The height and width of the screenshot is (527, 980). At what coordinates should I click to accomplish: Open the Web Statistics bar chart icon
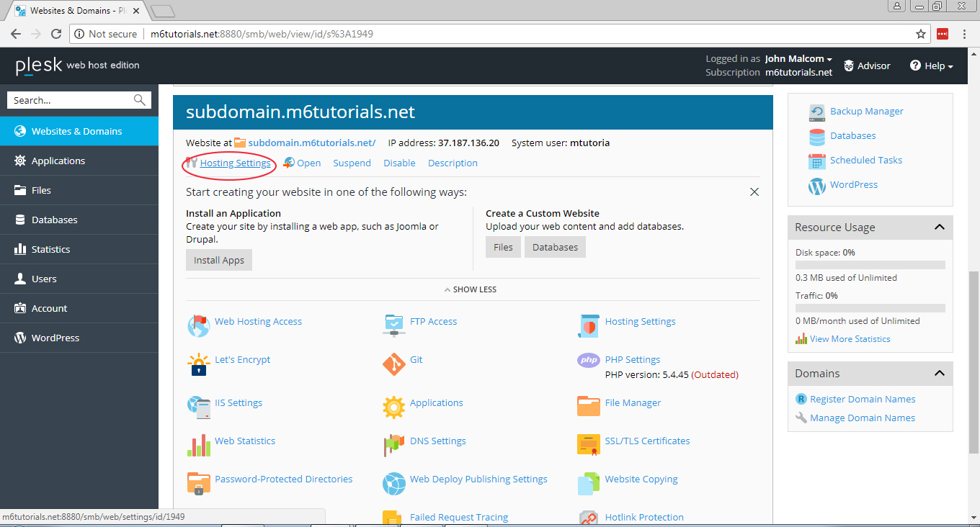198,446
